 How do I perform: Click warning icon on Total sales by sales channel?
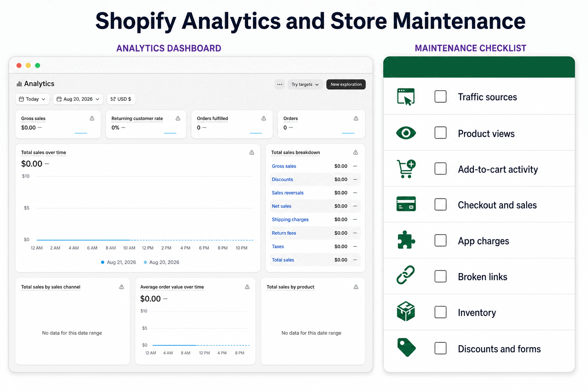tap(122, 287)
